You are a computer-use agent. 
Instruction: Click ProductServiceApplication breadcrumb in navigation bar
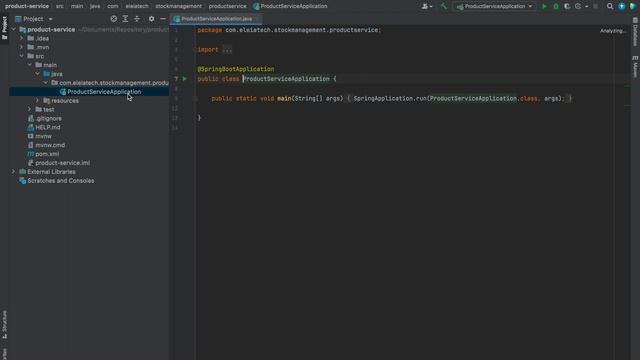click(x=290, y=6)
